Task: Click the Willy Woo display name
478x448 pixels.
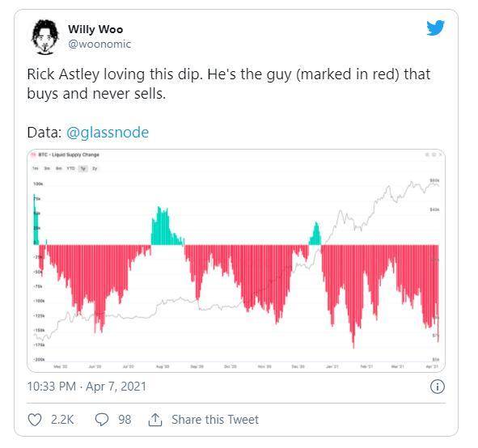Action: 95,30
